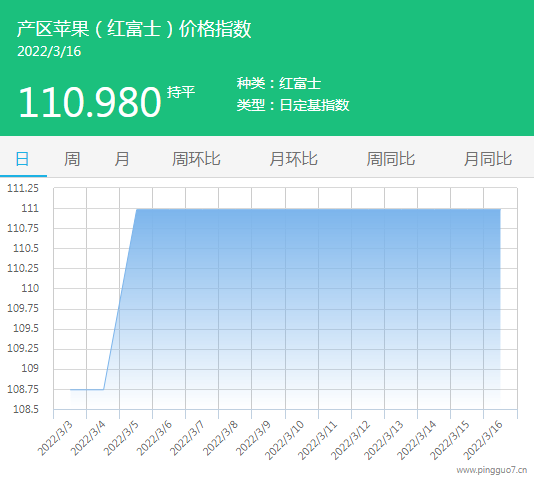This screenshot has height=479, width=534.
Task: Click the 类型：日定基指数 label
Action: point(293,105)
